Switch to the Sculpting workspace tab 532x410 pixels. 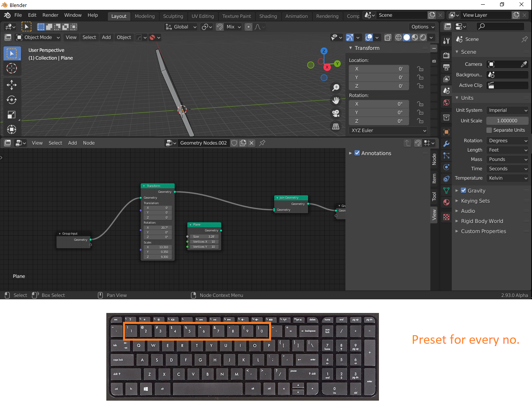[173, 16]
